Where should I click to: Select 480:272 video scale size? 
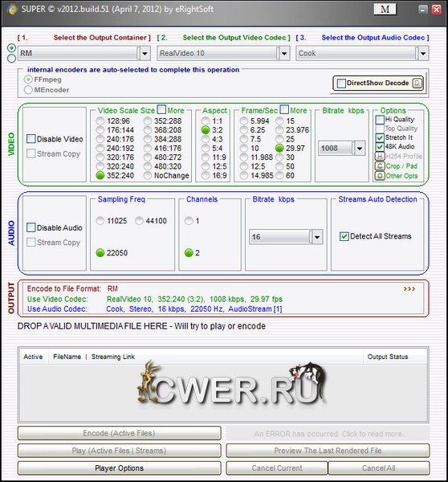(148, 157)
